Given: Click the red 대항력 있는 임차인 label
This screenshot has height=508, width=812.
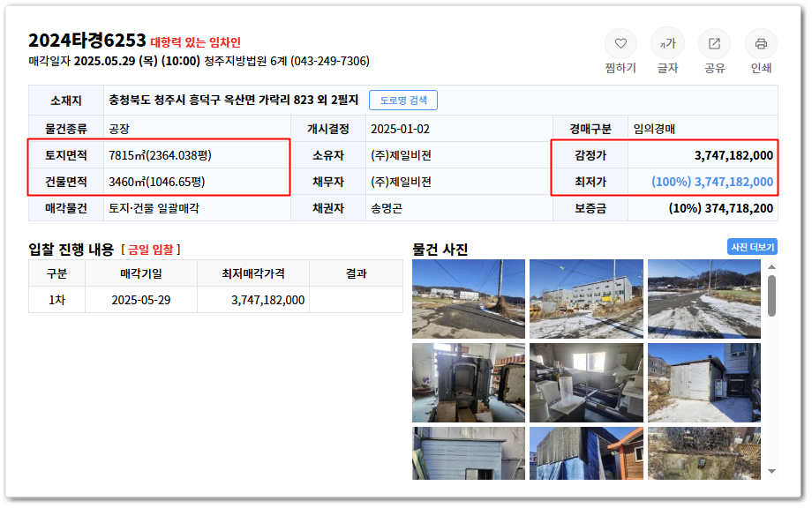Looking at the screenshot, I should [195, 42].
